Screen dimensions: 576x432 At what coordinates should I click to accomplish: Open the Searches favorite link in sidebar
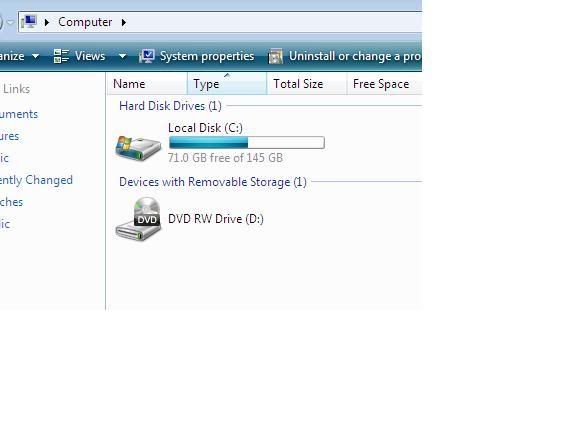[x=11, y=202]
